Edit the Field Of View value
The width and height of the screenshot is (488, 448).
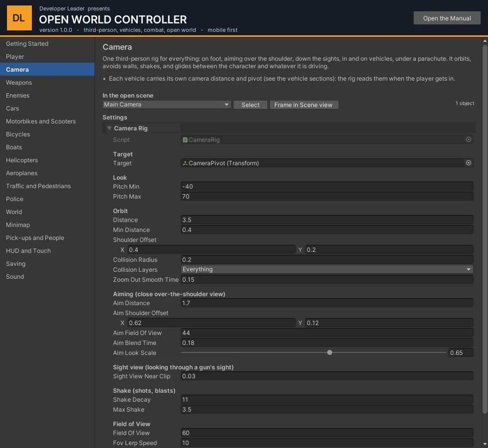327,433
